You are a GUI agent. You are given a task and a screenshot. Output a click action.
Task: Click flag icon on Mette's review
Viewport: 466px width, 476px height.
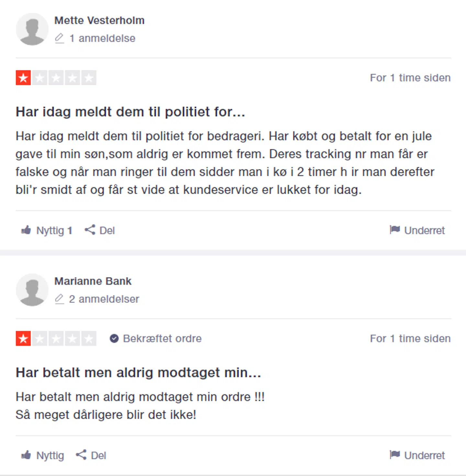pos(395,230)
